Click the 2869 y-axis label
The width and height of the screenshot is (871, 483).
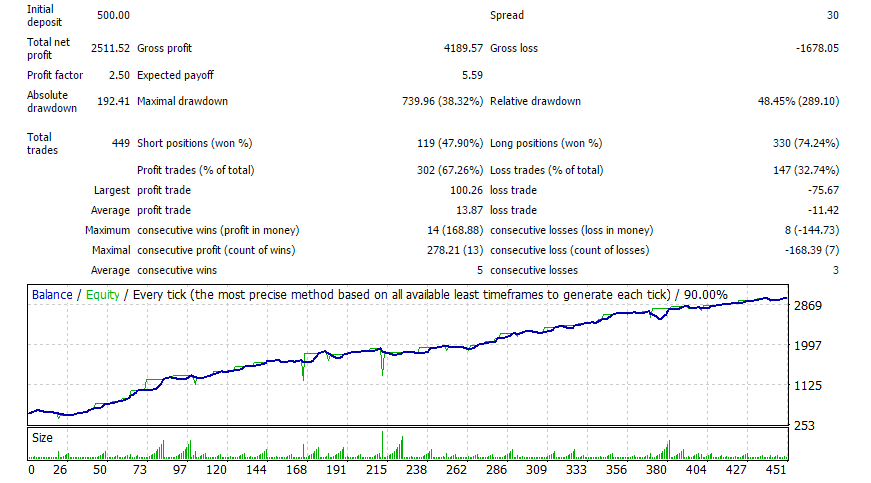click(808, 305)
